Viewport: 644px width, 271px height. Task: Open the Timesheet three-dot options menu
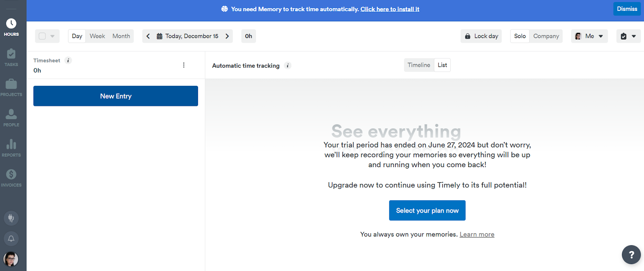point(184,65)
